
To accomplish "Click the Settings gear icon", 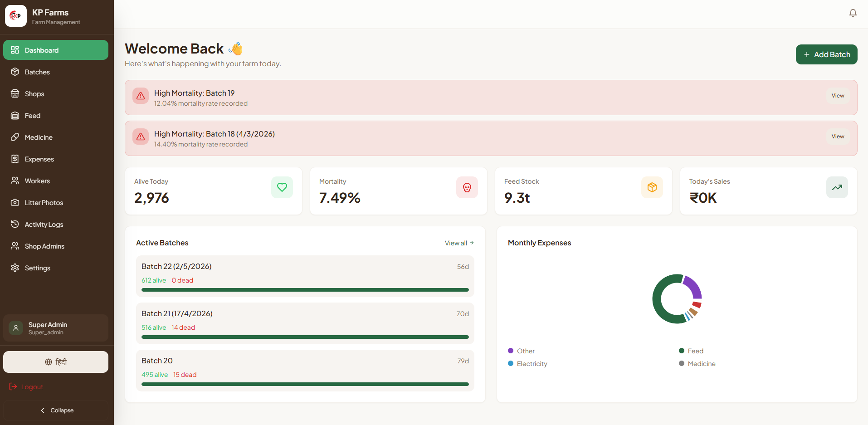I will (15, 268).
